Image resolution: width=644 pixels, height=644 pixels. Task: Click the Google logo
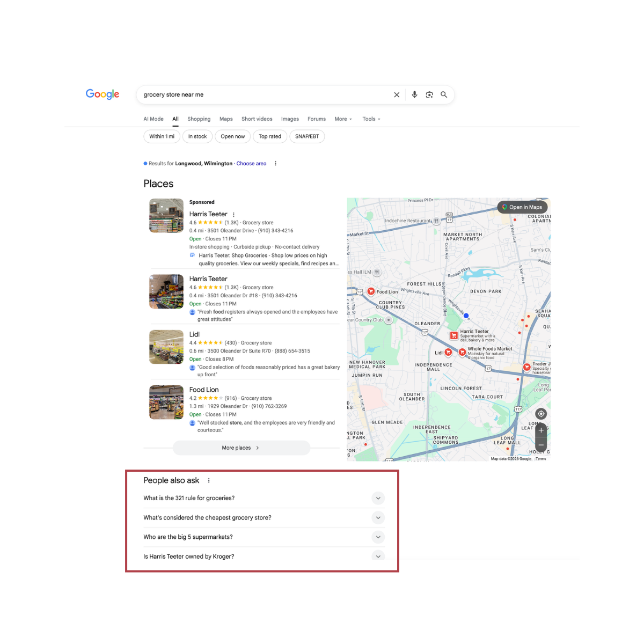(103, 94)
